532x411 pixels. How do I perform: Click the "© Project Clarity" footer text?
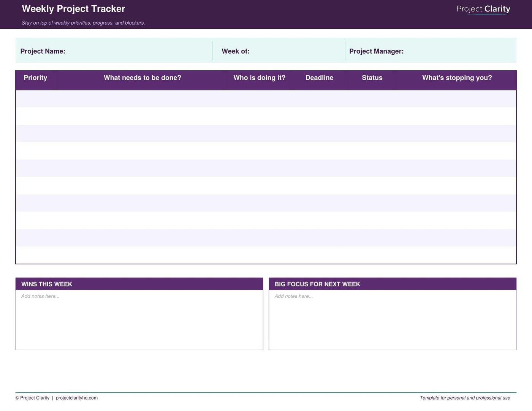32,398
